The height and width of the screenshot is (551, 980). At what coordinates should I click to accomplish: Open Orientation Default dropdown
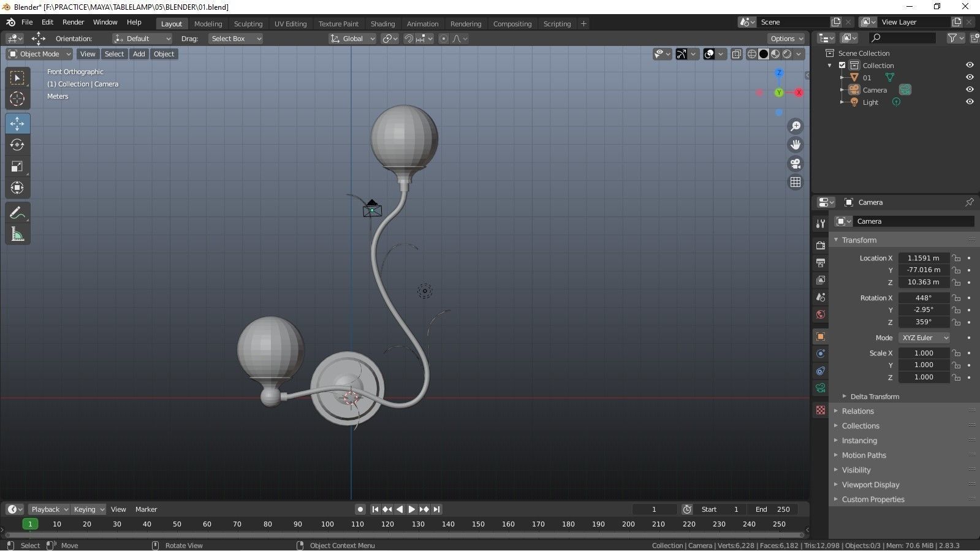pyautogui.click(x=142, y=39)
